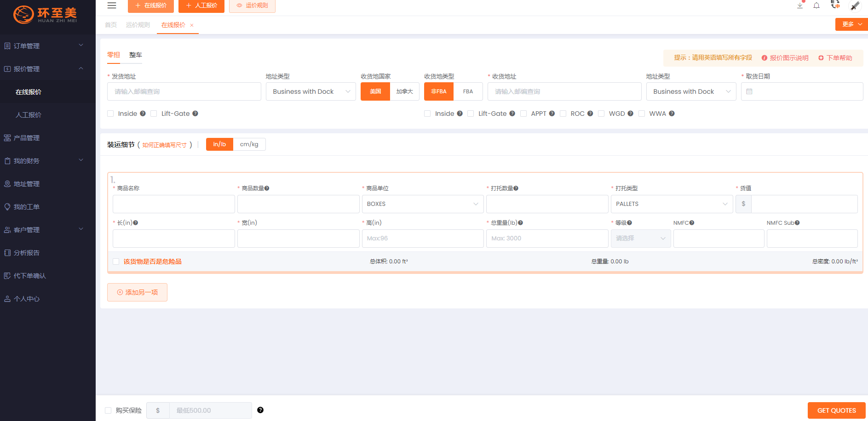This screenshot has height=421, width=868.
Task: Click the hamburger menu collapse icon
Action: coord(111,6)
